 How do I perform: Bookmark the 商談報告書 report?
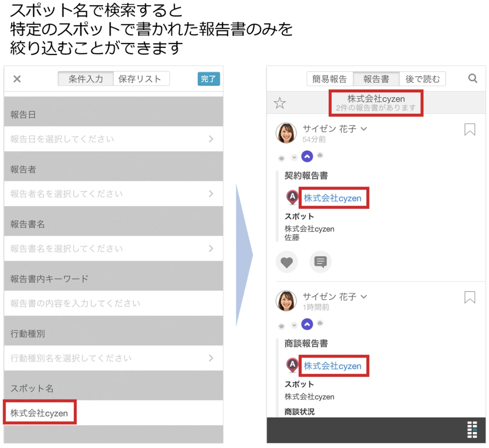click(x=470, y=297)
